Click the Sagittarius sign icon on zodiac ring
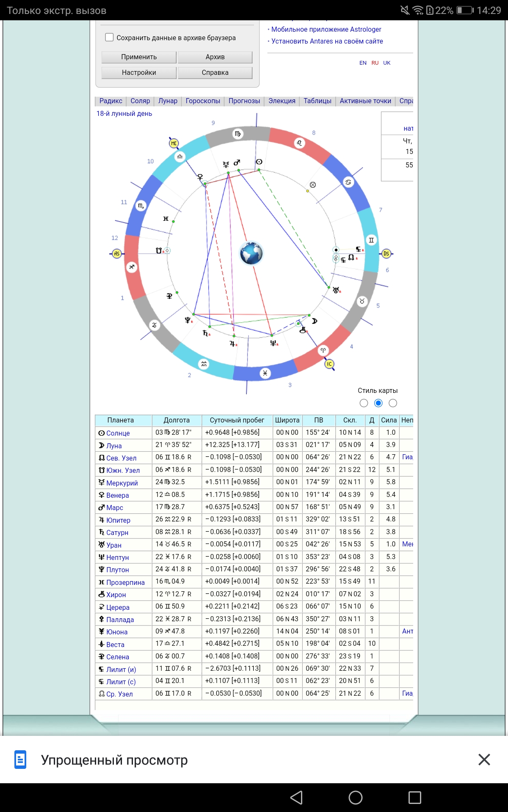This screenshot has height=812, width=508. [132, 267]
